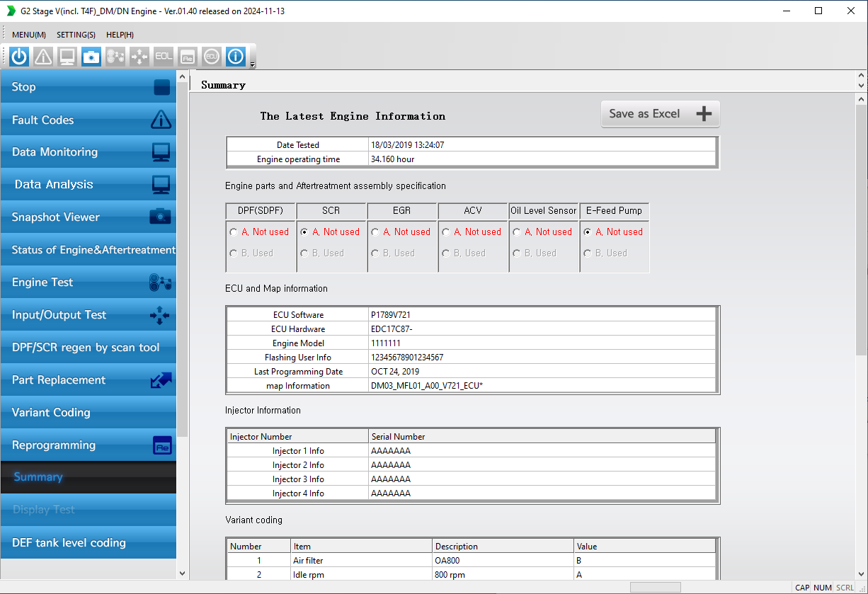Click the Fault Codes warning sidebar icon

coord(161,120)
